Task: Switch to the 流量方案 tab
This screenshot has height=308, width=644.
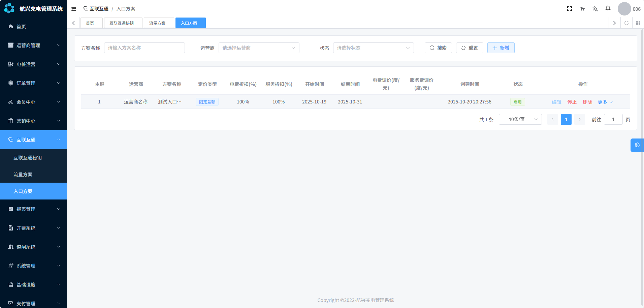Action: 158,23
